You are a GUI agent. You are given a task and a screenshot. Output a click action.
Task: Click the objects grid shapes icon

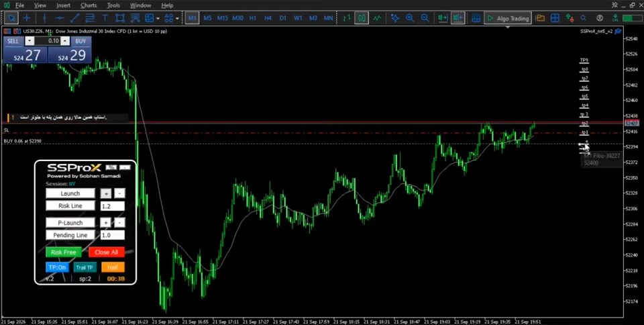[x=168, y=18]
